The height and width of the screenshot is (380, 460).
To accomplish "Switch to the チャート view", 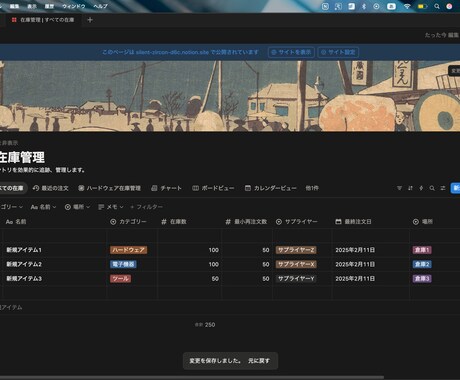I will [166, 188].
